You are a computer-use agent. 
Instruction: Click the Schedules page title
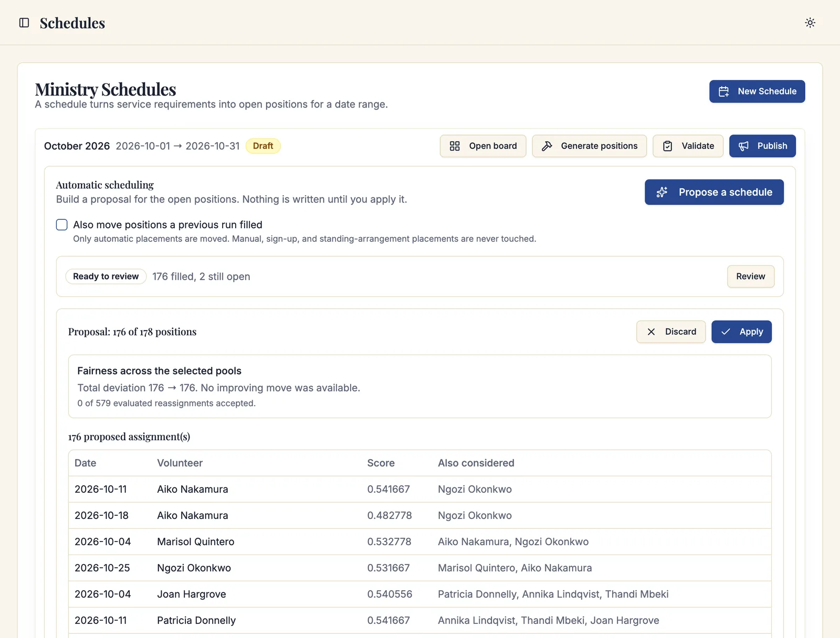coord(72,23)
